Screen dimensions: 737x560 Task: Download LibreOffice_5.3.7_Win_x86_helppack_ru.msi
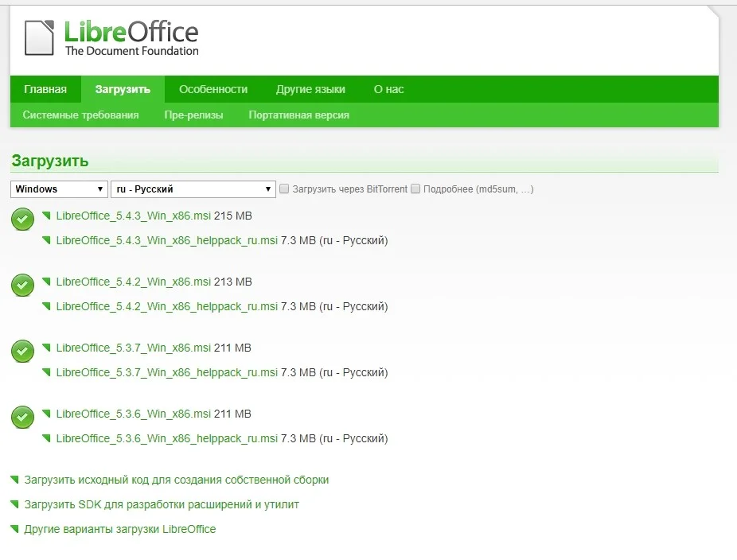click(x=167, y=372)
